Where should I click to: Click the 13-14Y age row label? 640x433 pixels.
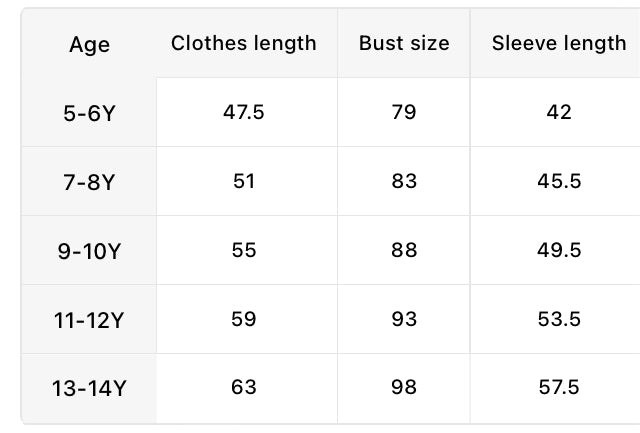89,388
